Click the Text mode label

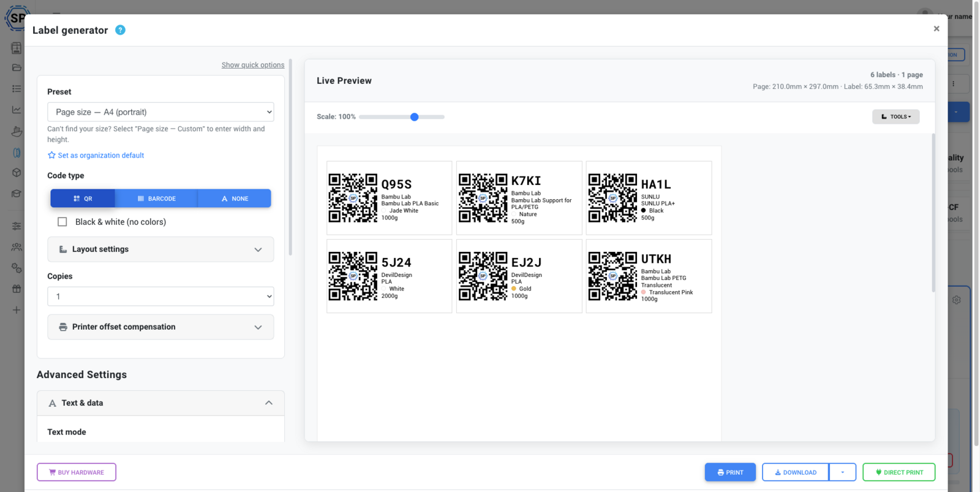[x=67, y=432]
